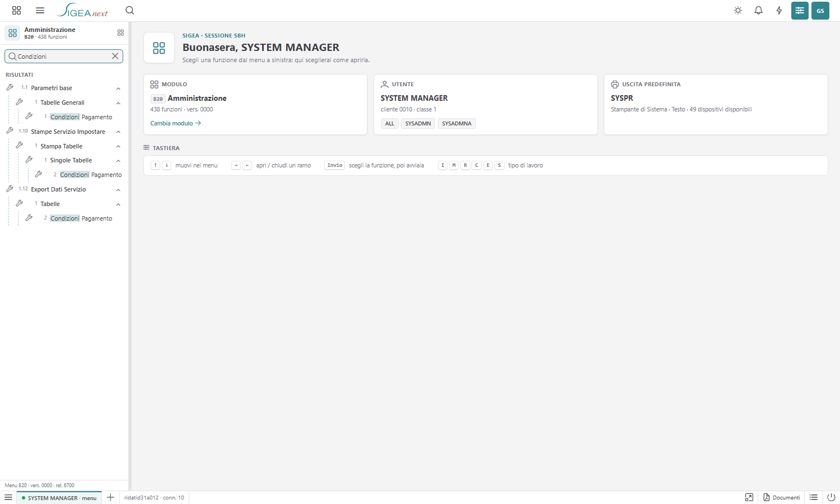Collapse the Tabelle branch under Export

click(118, 204)
